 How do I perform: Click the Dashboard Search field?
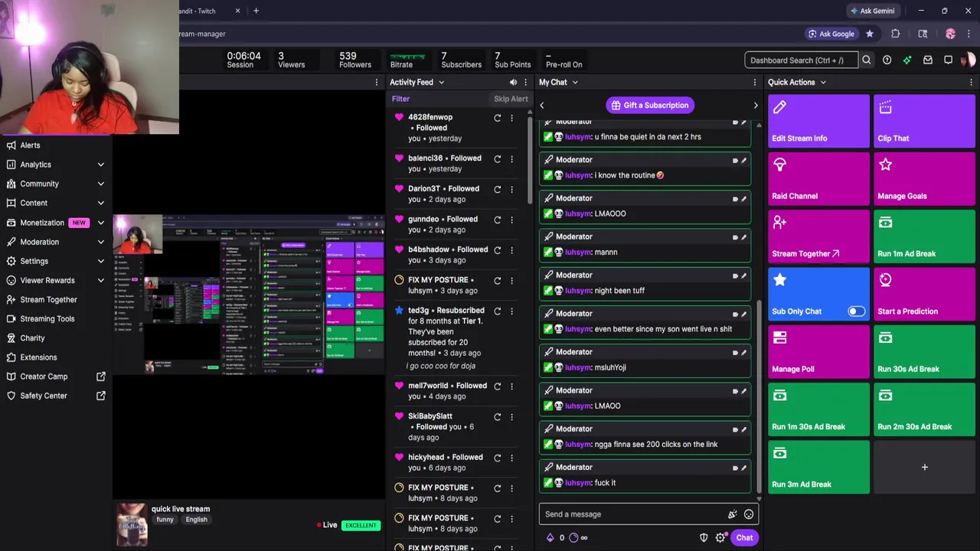coord(802,60)
